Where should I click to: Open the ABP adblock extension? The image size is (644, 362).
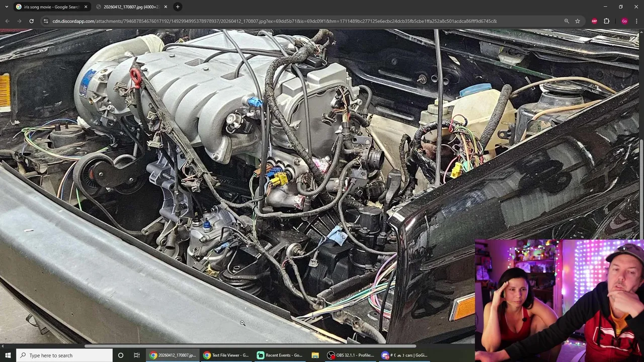tap(594, 21)
